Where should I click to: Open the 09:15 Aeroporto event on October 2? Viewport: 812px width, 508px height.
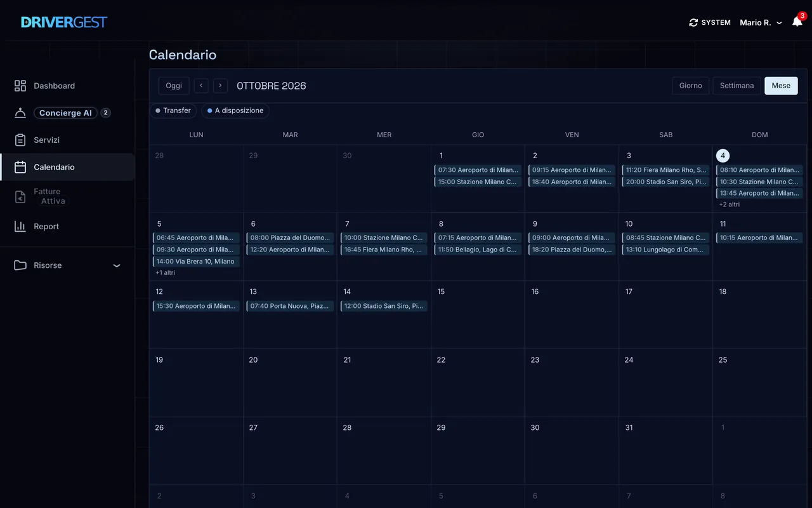point(572,170)
